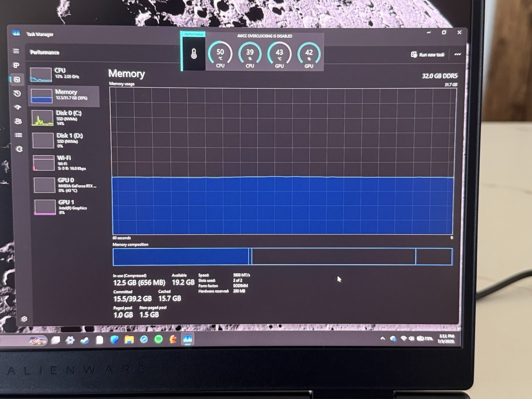Image resolution: width=532 pixels, height=399 pixels.
Task: Open the Startup apps page icon
Action: pos(18,107)
